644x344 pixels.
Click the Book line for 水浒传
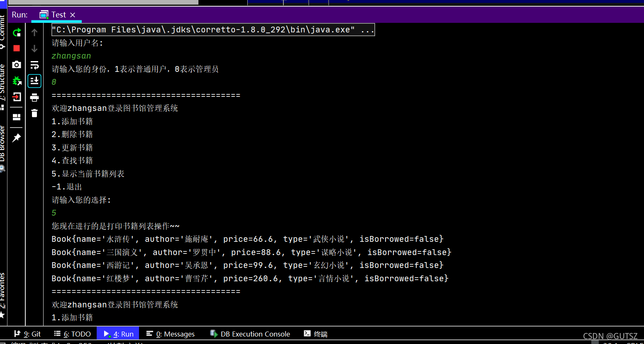(248, 239)
